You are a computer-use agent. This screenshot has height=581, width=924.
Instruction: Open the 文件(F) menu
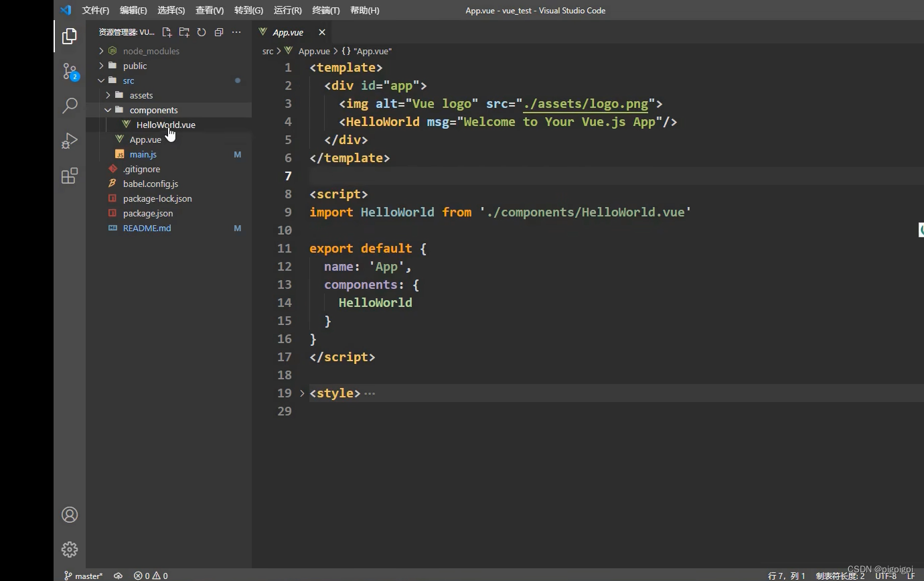(95, 10)
